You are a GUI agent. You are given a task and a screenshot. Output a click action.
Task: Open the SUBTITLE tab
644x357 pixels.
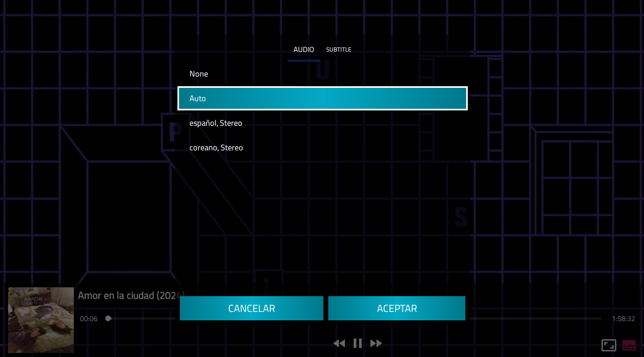click(338, 50)
